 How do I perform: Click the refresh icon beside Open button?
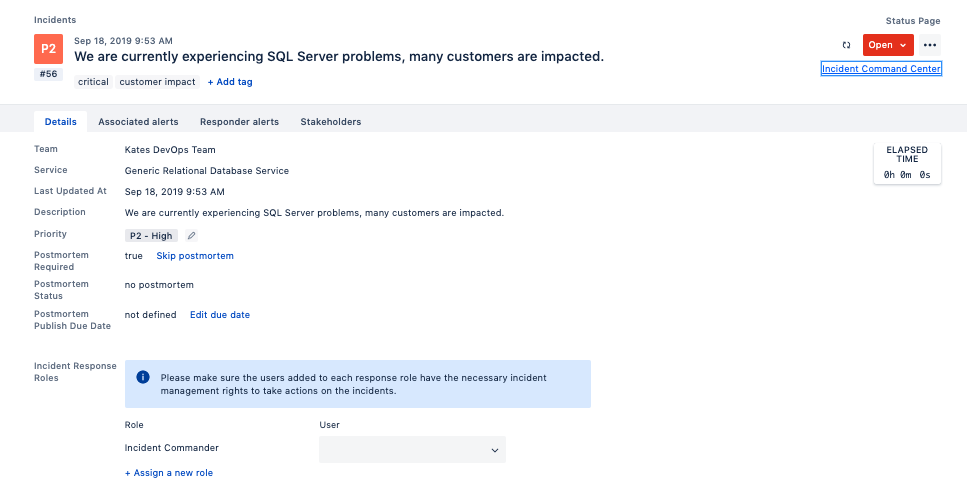coord(846,45)
